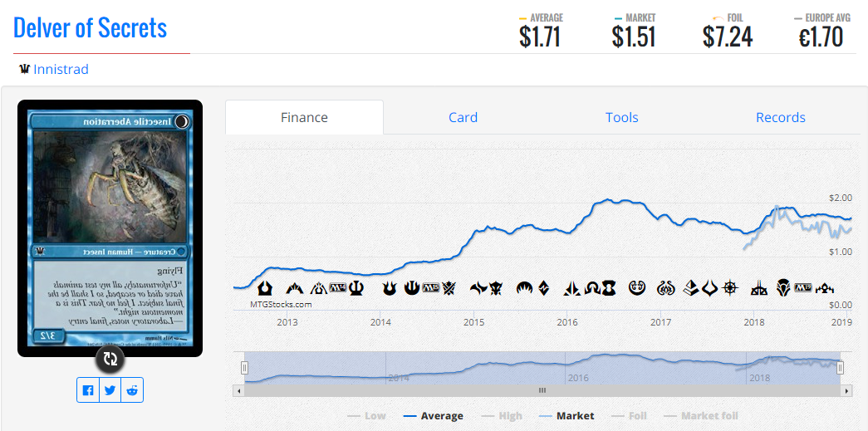Click the Theros set marker before 2014
868x431 pixels.
pyautogui.click(x=356, y=287)
